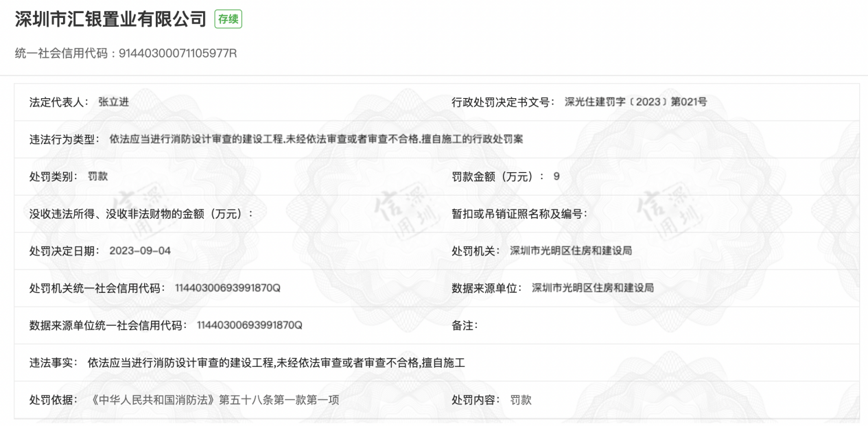Click the legal representative name 张立进
The height and width of the screenshot is (426, 868).
coord(114,102)
